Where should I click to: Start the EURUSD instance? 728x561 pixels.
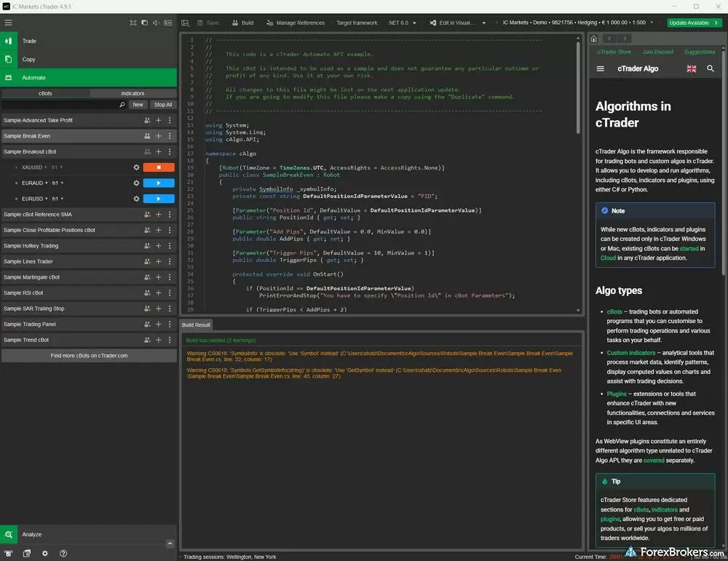159,199
